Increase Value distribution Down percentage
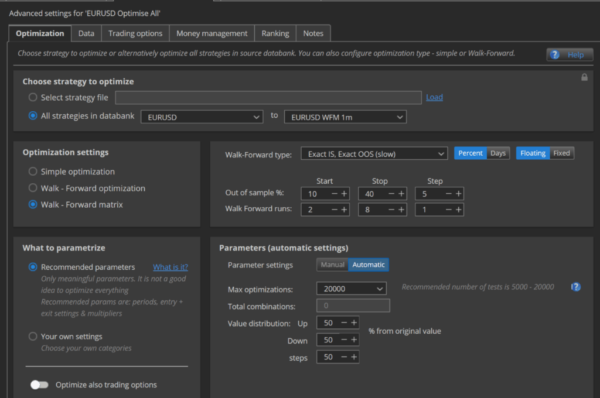 coord(354,339)
